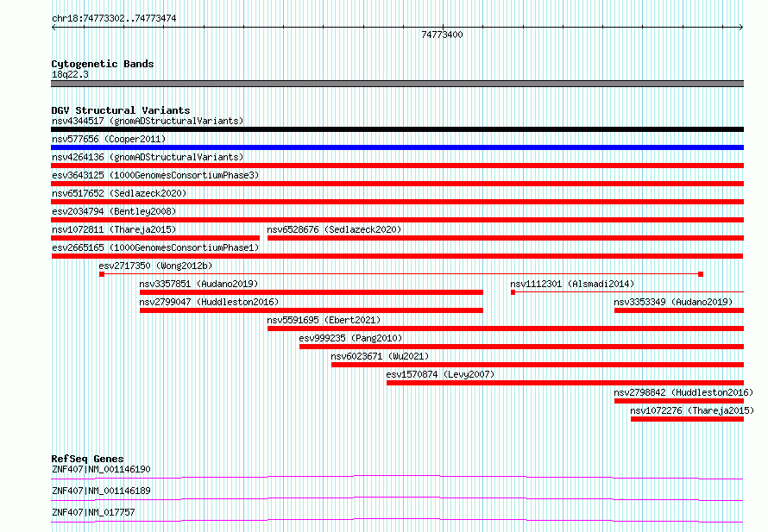Click the RefSeq Genes track title

pyautogui.click(x=87, y=459)
